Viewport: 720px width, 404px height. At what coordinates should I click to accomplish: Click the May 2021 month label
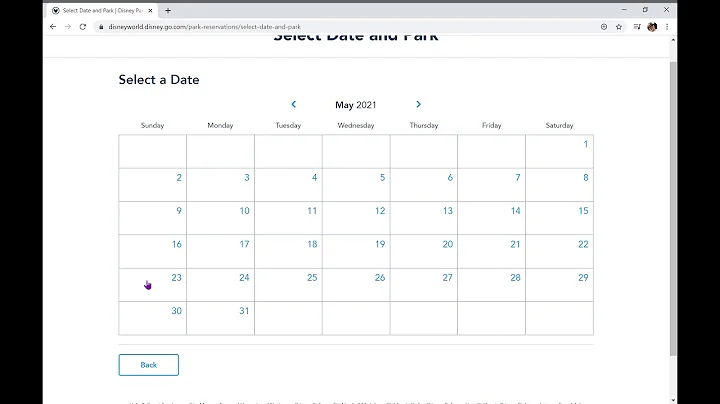tap(356, 105)
